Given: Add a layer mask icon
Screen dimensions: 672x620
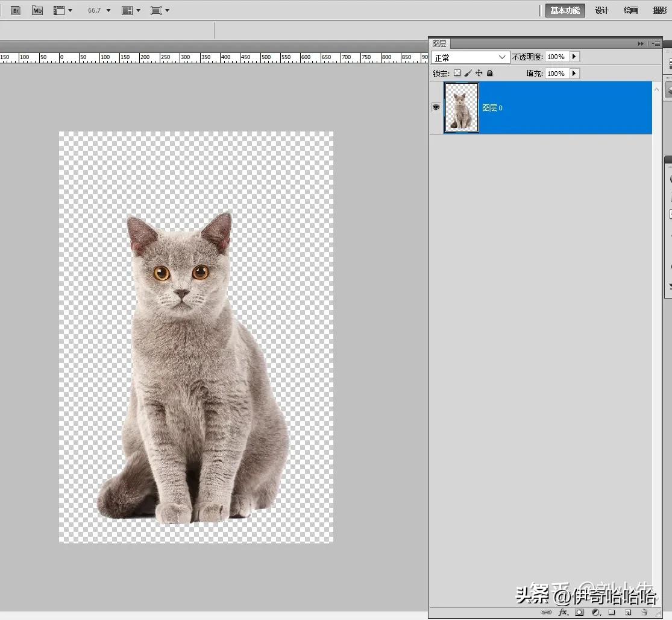Looking at the screenshot, I should pos(579,612).
